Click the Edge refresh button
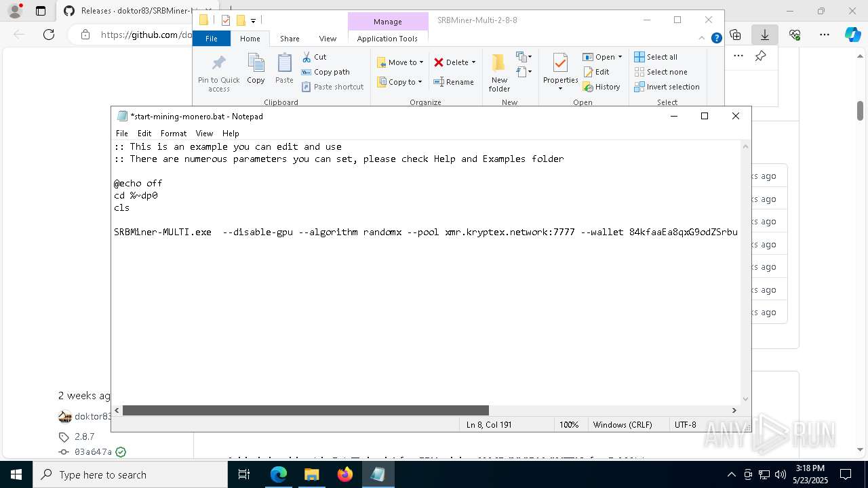868x488 pixels. [x=49, y=35]
